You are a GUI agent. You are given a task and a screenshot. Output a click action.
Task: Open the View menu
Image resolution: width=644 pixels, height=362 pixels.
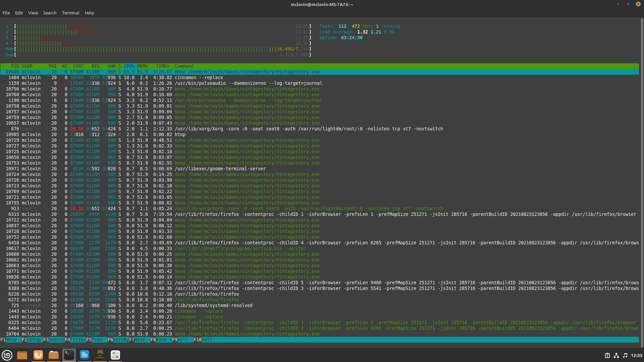[33, 13]
